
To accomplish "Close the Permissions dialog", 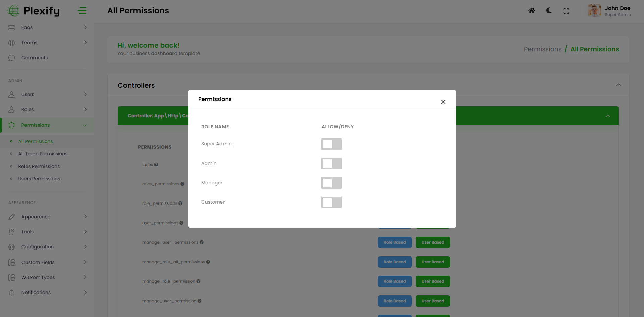I will (x=443, y=102).
